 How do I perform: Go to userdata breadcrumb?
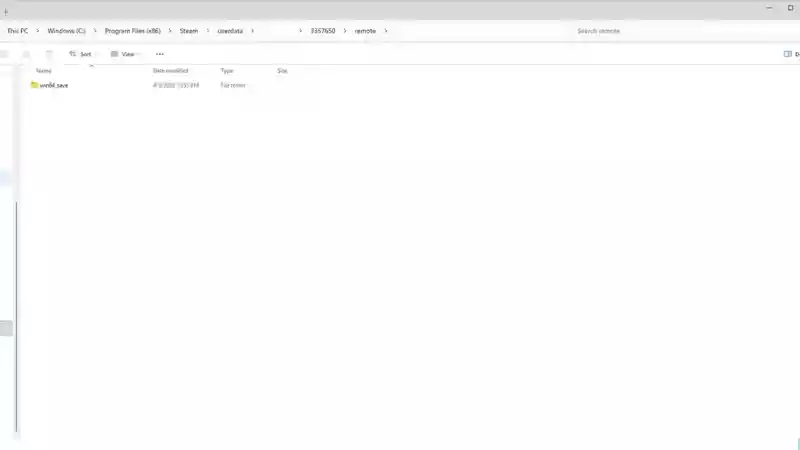click(x=230, y=31)
